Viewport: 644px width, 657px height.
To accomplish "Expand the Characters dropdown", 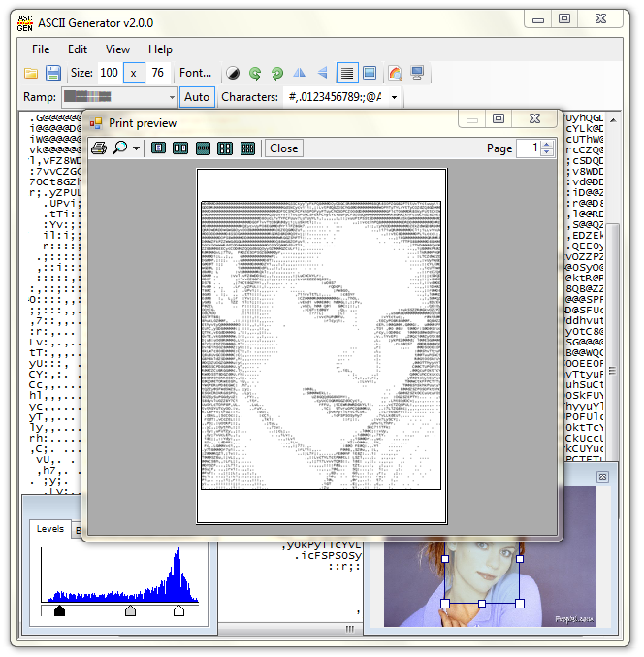I will tap(394, 97).
